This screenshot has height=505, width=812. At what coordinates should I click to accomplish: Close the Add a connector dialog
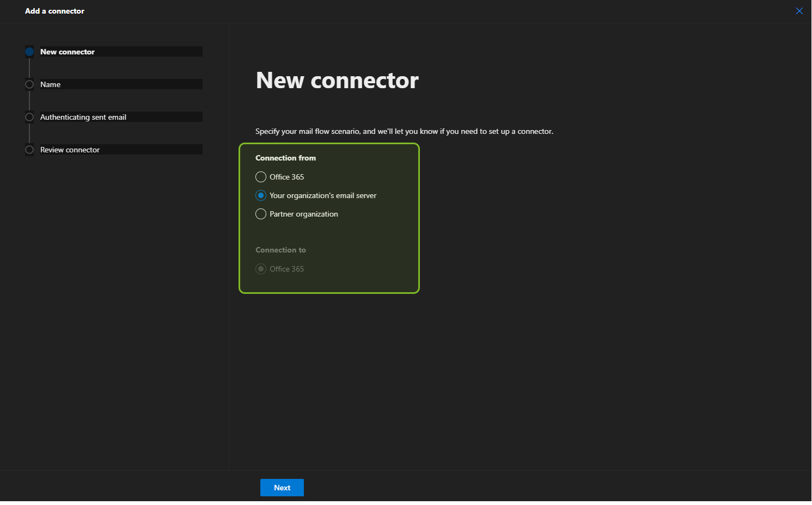pos(799,11)
